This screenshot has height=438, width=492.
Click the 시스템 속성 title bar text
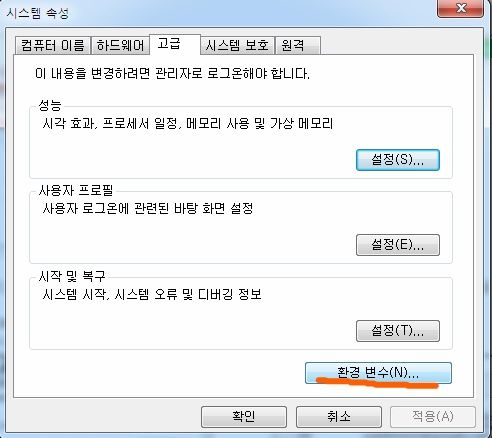(x=38, y=13)
